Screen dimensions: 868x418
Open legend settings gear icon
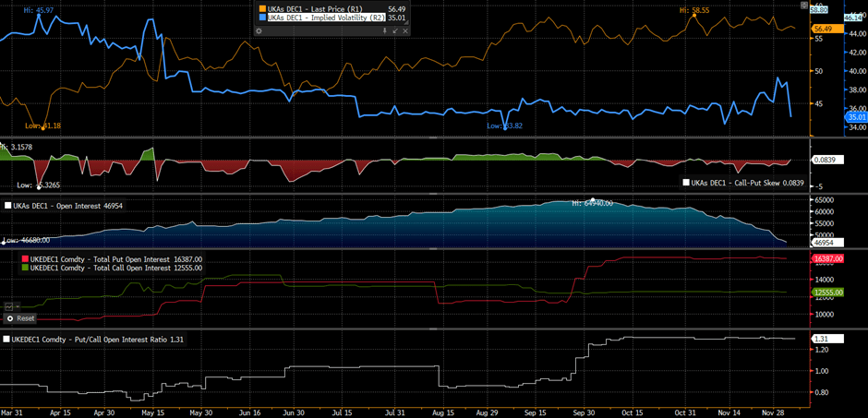259,30
